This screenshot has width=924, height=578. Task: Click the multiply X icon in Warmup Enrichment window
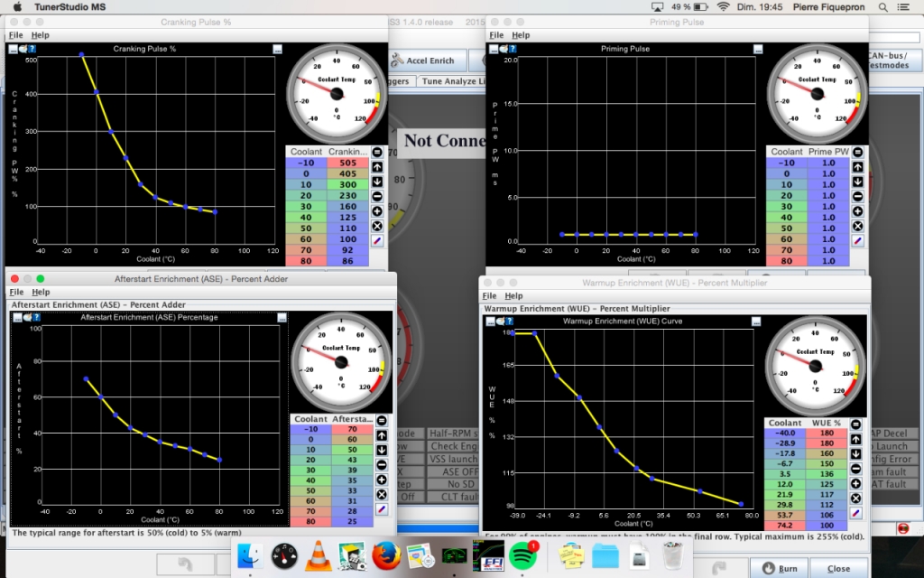pyautogui.click(x=856, y=498)
